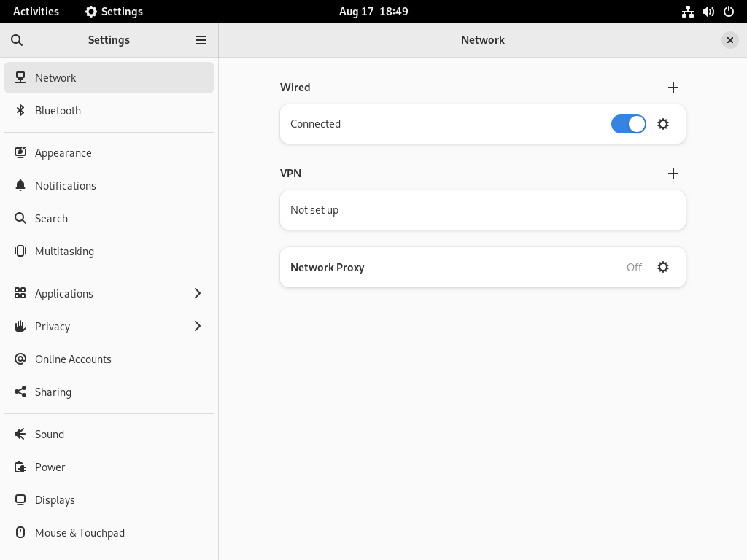Click the power icon in top bar
The image size is (747, 560).
(x=729, y=12)
